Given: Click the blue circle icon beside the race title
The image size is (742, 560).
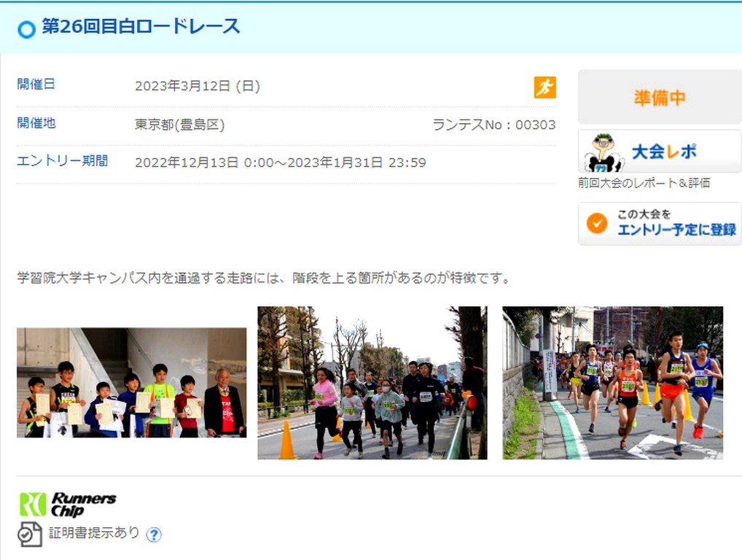Looking at the screenshot, I should (26, 29).
